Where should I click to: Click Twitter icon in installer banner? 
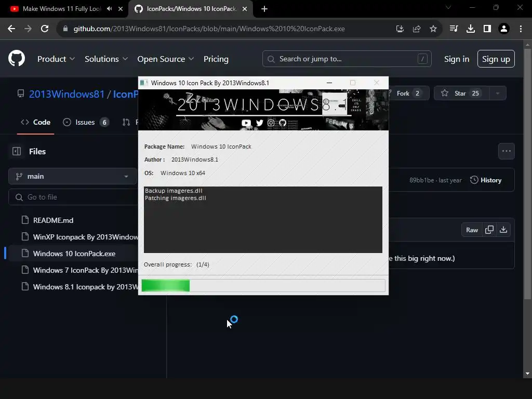tap(260, 123)
